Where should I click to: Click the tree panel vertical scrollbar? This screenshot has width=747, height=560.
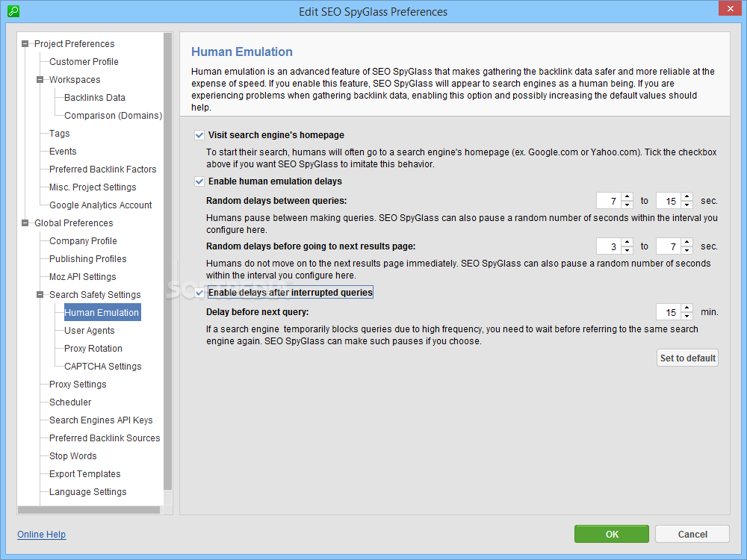tap(167, 261)
